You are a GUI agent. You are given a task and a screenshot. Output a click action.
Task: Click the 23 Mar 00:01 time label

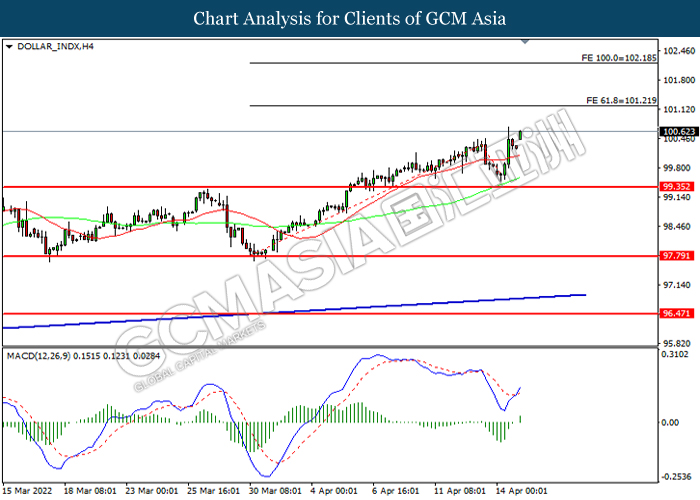[x=152, y=491]
